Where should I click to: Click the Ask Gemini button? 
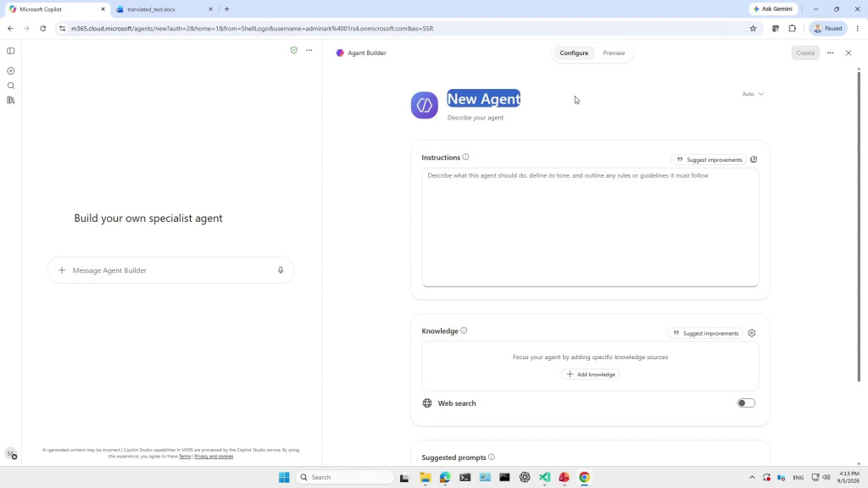[773, 8]
